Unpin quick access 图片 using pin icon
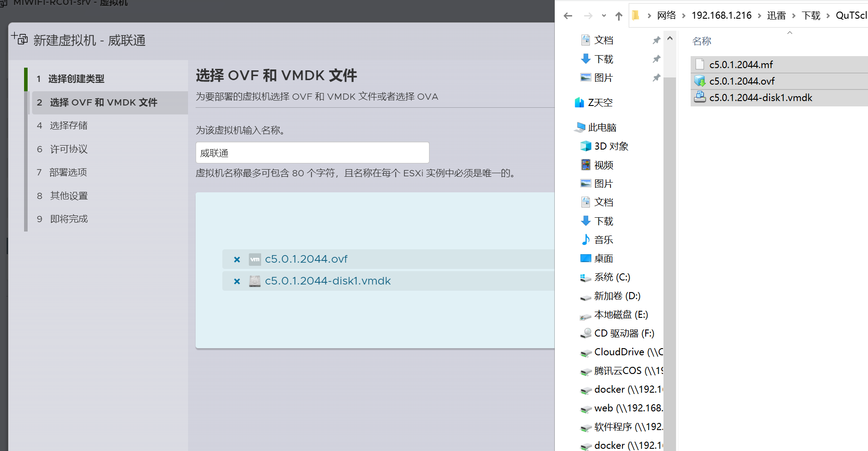Image resolution: width=868 pixels, height=451 pixels. click(x=656, y=77)
